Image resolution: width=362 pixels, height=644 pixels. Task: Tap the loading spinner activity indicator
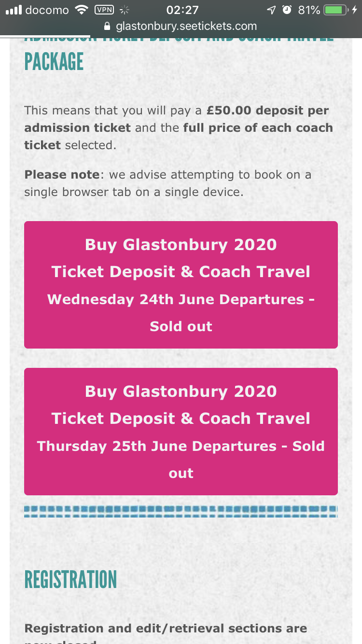(125, 10)
